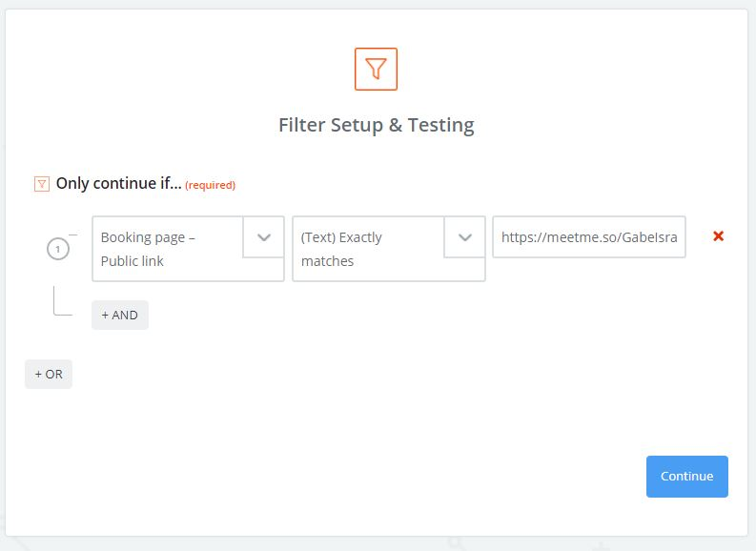Click the Only continue if... label
This screenshot has height=551, width=756.
pyautogui.click(x=118, y=183)
